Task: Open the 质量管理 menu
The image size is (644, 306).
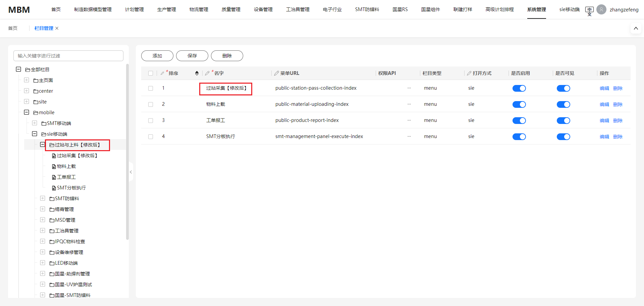Action: pos(231,9)
